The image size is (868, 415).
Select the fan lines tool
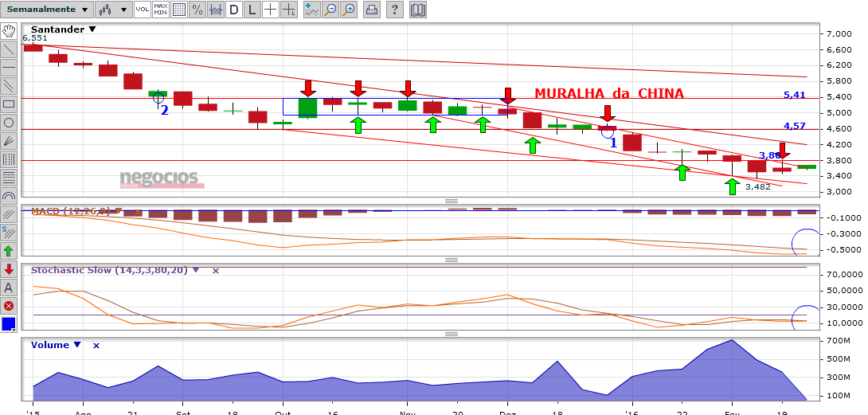tap(9, 141)
